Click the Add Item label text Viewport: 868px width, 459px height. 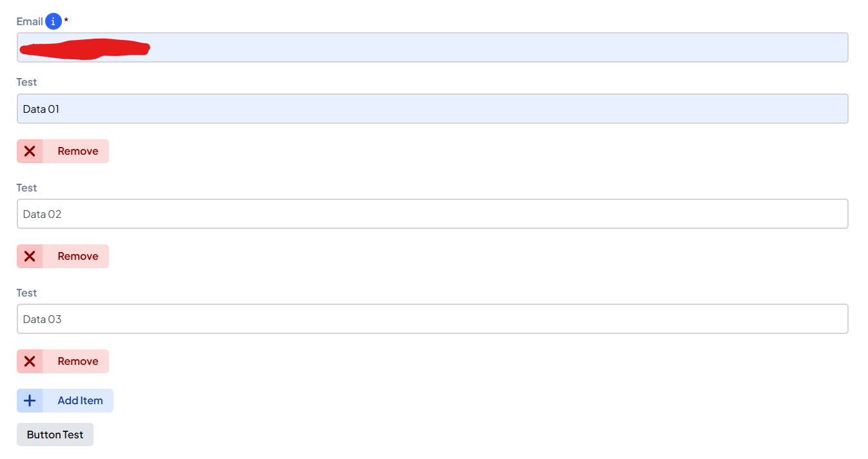80,401
